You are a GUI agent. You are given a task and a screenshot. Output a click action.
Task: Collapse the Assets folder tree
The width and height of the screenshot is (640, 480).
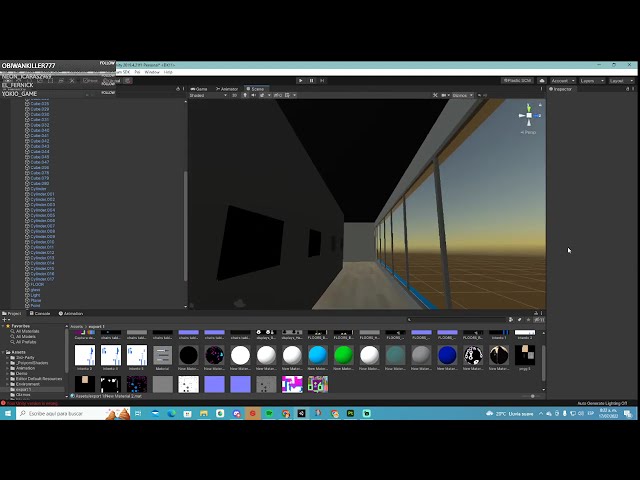tap(3, 352)
